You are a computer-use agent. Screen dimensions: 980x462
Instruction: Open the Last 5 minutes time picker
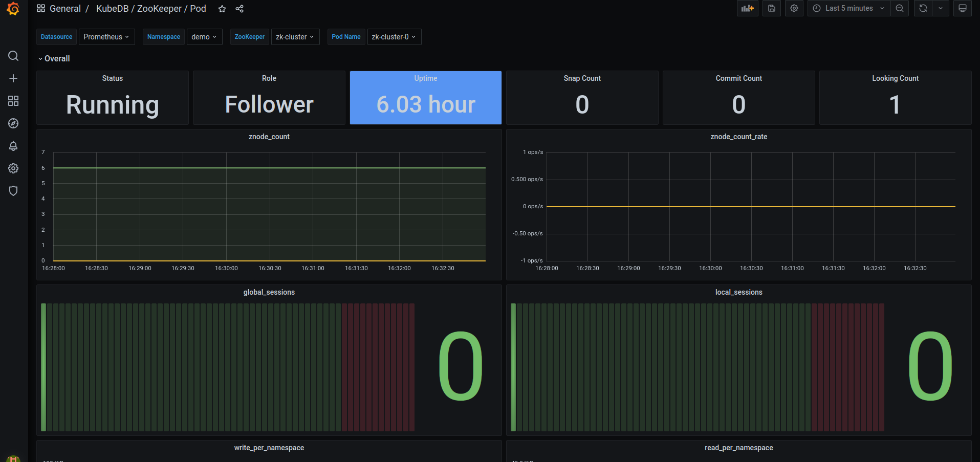click(x=849, y=8)
